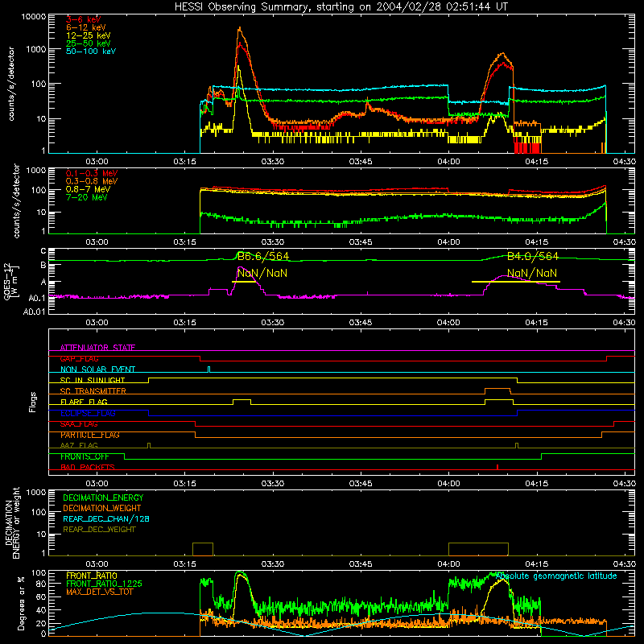
Task: Select the 50-100 keV legend label
Action: click(x=91, y=52)
